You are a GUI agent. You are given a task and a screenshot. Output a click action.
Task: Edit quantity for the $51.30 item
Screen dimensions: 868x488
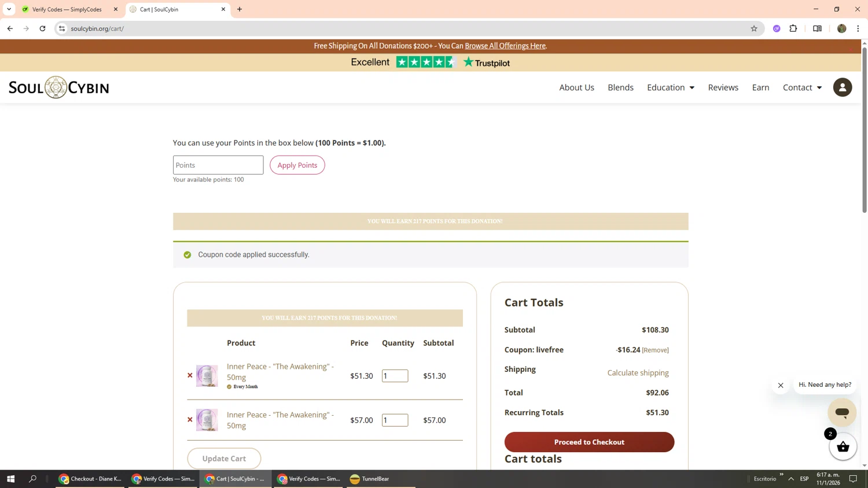point(395,376)
